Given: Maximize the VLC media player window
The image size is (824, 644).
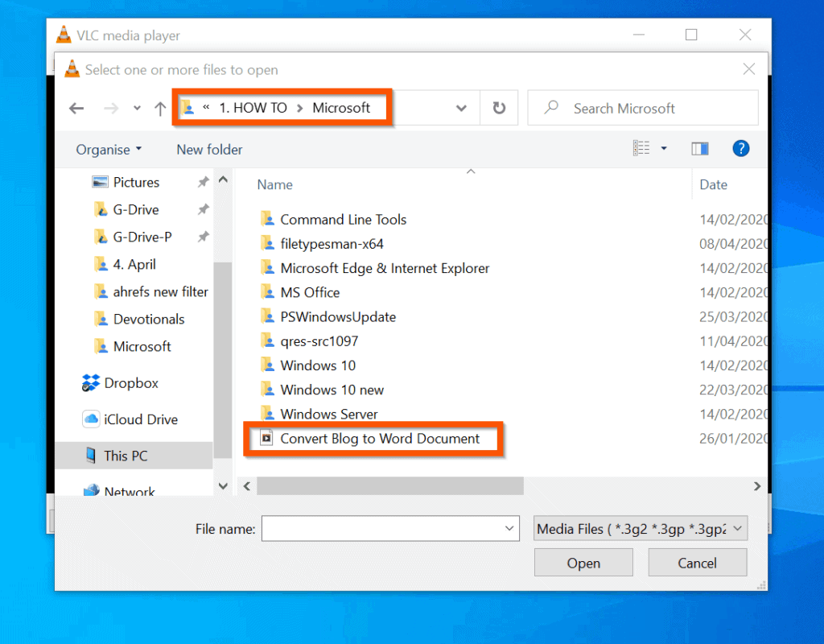Looking at the screenshot, I should (691, 35).
